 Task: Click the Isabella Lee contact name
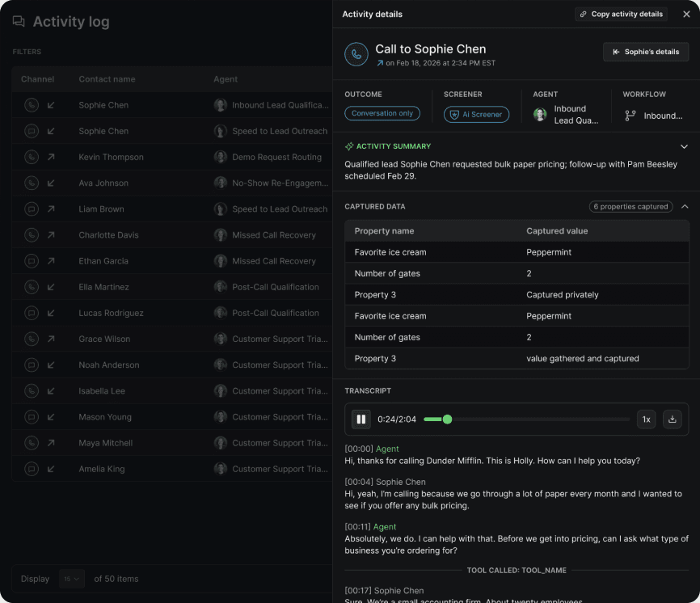pyautogui.click(x=102, y=391)
